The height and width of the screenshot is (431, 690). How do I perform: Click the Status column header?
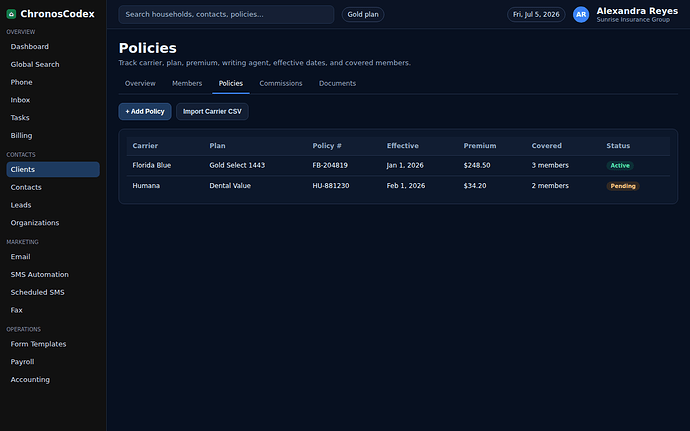coord(618,146)
